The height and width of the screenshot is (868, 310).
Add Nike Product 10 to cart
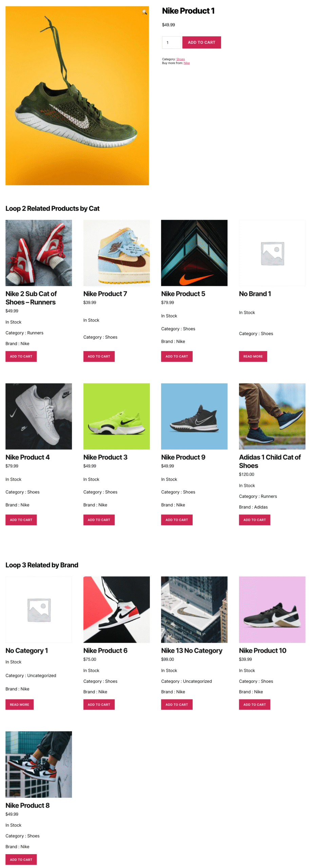click(254, 704)
